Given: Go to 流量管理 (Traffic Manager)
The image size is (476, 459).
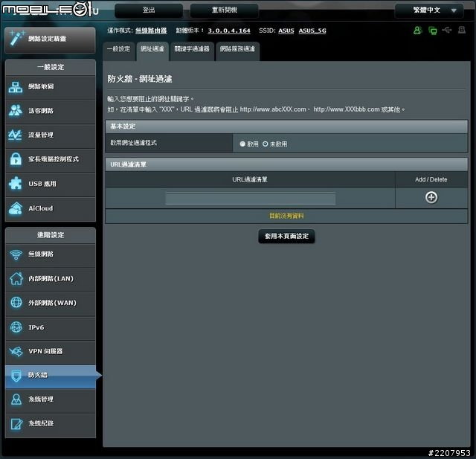Looking at the screenshot, I should point(49,135).
